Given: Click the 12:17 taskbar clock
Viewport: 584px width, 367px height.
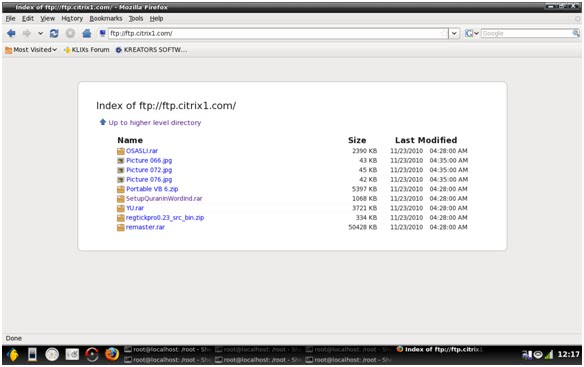Looking at the screenshot, I should coord(568,354).
